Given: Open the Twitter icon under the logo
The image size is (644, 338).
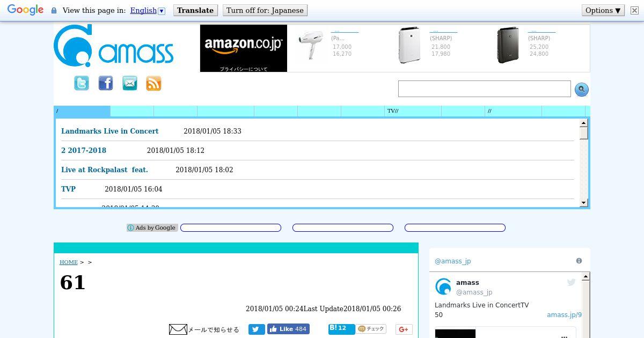Looking at the screenshot, I should 82,83.
